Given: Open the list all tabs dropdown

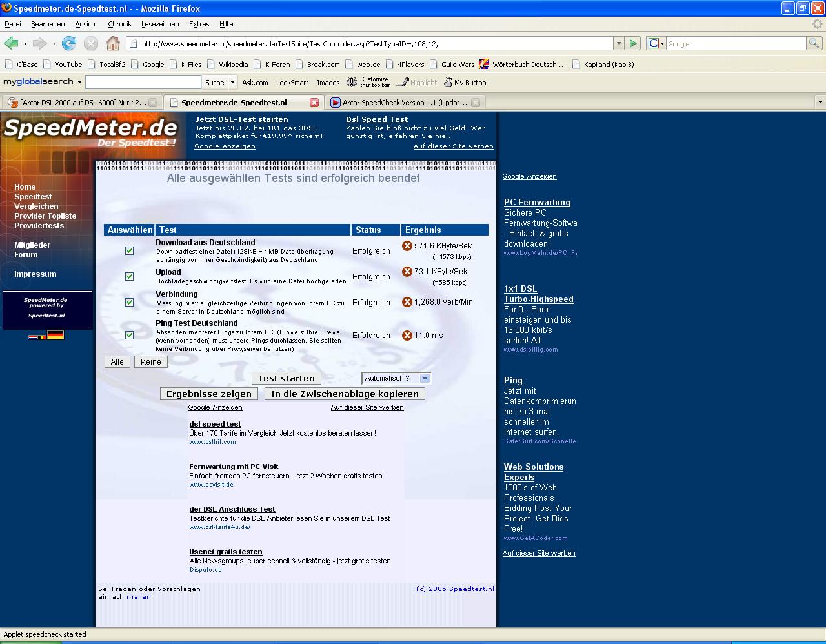Looking at the screenshot, I should [x=820, y=103].
